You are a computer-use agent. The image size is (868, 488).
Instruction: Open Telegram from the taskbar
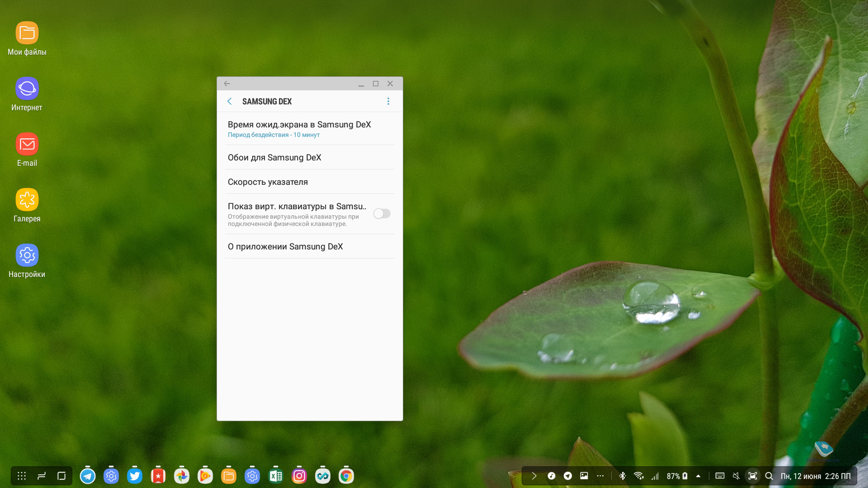coord(88,476)
